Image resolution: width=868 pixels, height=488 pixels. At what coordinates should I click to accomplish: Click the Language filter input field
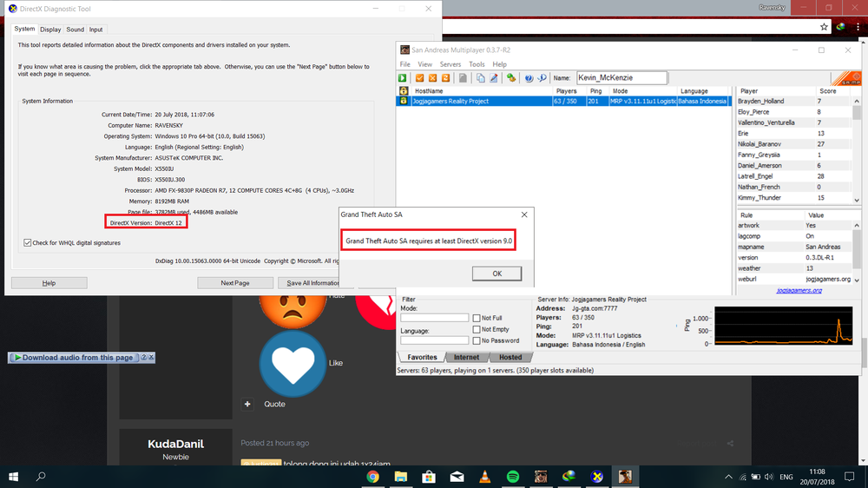click(x=435, y=340)
